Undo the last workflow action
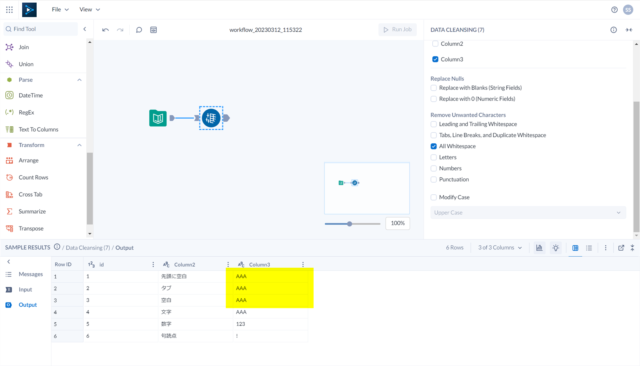This screenshot has width=640, height=366. pos(105,30)
